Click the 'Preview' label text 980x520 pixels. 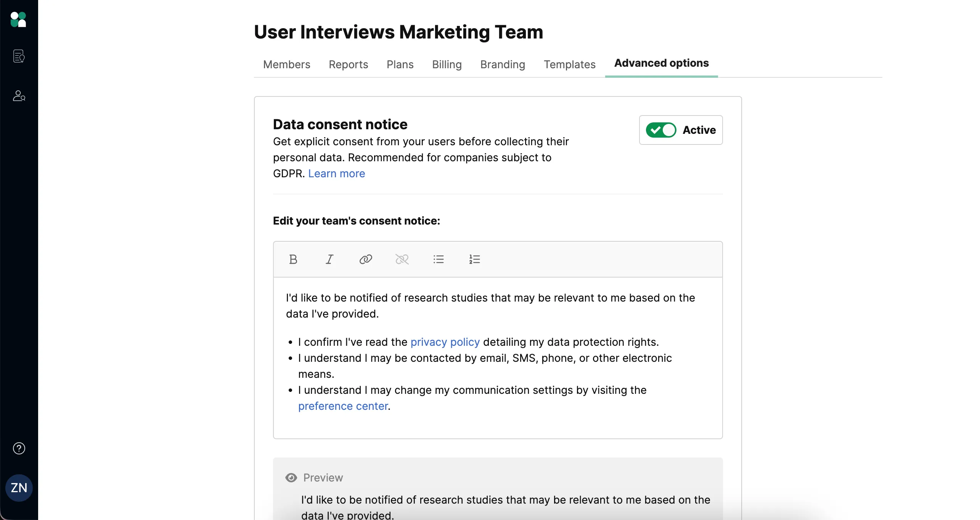(323, 478)
